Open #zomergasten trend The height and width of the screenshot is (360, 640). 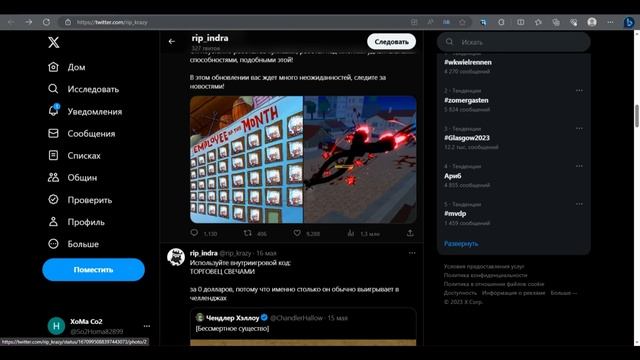466,100
